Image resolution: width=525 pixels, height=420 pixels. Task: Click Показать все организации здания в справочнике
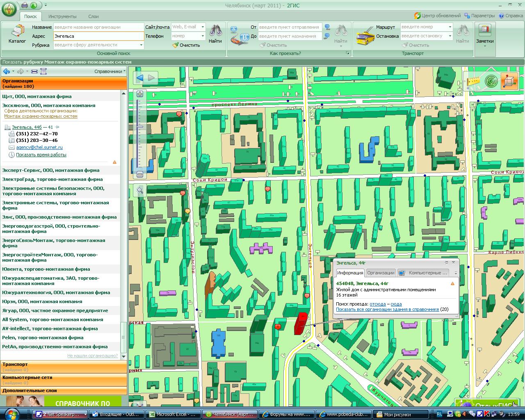(x=387, y=309)
